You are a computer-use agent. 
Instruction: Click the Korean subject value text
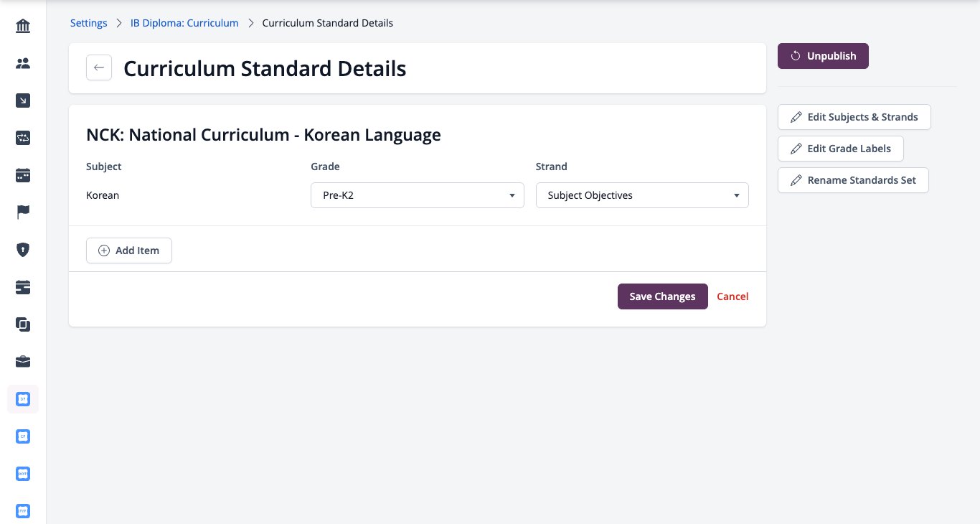pyautogui.click(x=103, y=195)
